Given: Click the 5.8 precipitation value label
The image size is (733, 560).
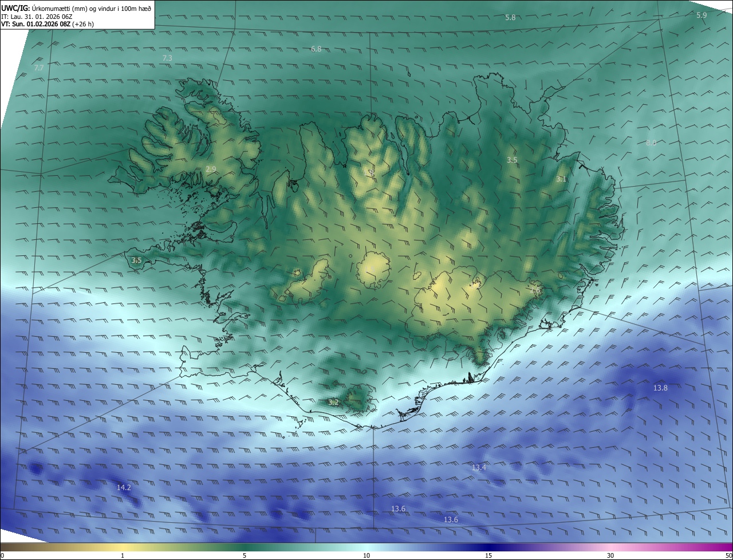Looking at the screenshot, I should point(510,18).
